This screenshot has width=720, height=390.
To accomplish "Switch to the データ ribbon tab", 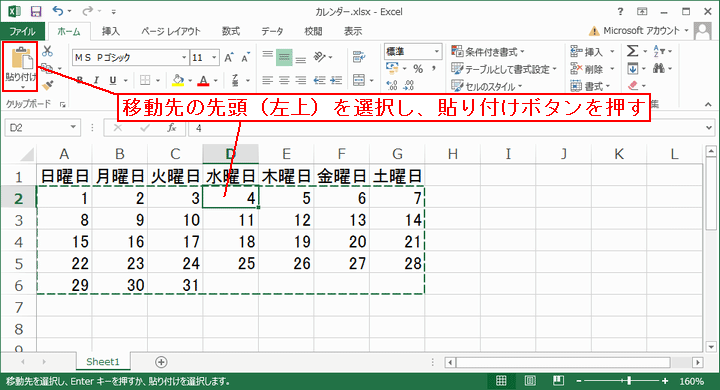I will pyautogui.click(x=272, y=31).
